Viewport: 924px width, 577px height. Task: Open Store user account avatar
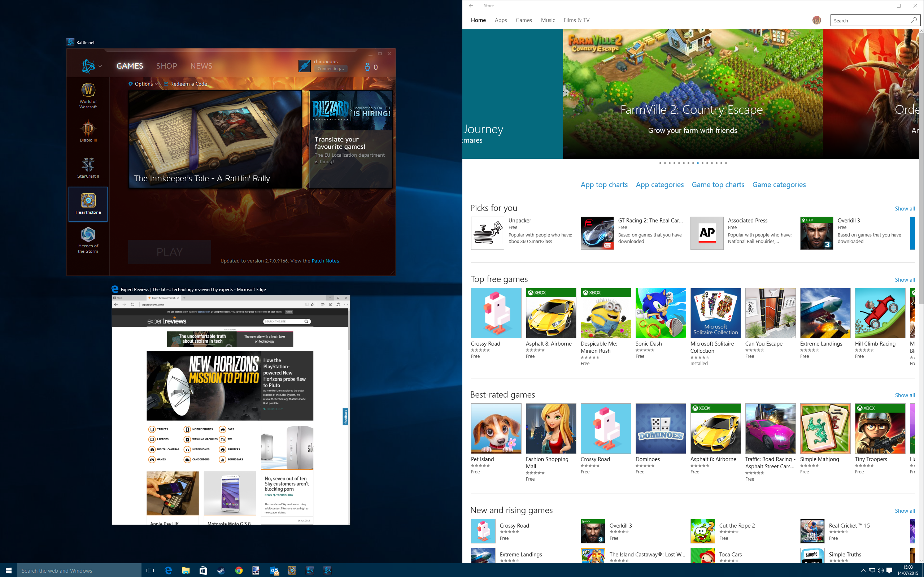point(816,20)
